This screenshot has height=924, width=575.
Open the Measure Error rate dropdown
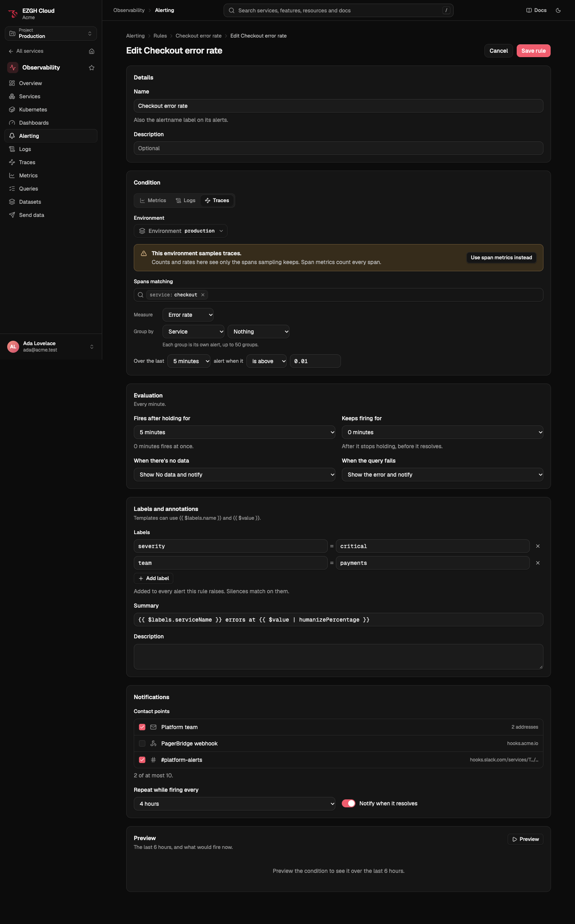[188, 315]
